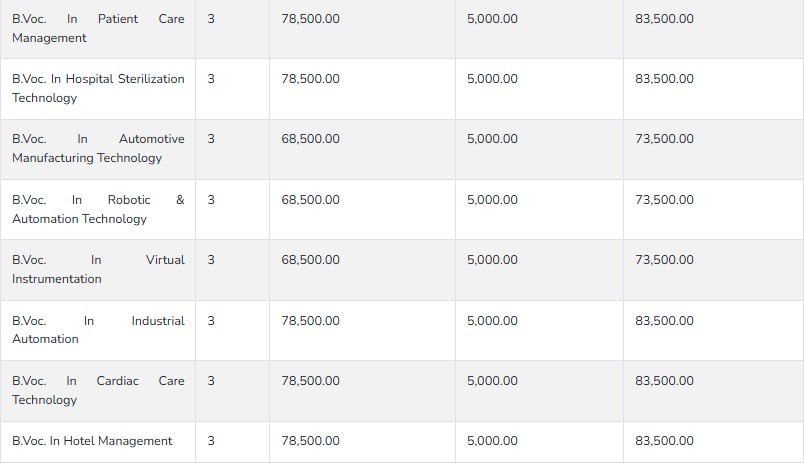Click 83,500.00 total in Hospital Sterilization row
804x464 pixels.
(x=664, y=79)
